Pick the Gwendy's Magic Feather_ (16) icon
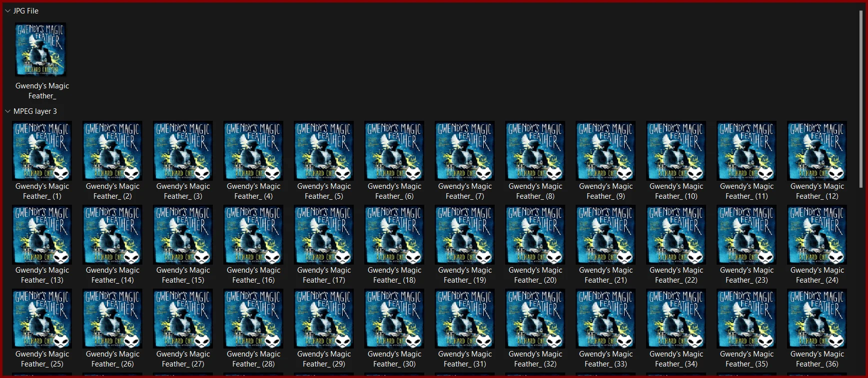The height and width of the screenshot is (378, 868). pos(253,235)
